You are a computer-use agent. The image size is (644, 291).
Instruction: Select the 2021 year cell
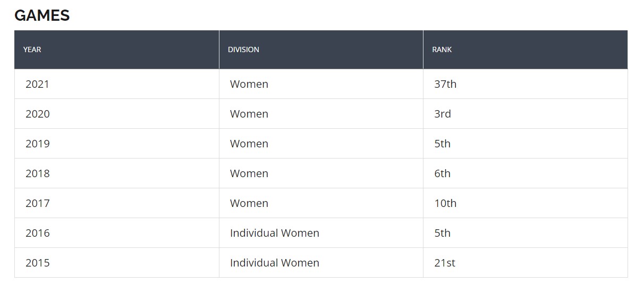pos(37,84)
